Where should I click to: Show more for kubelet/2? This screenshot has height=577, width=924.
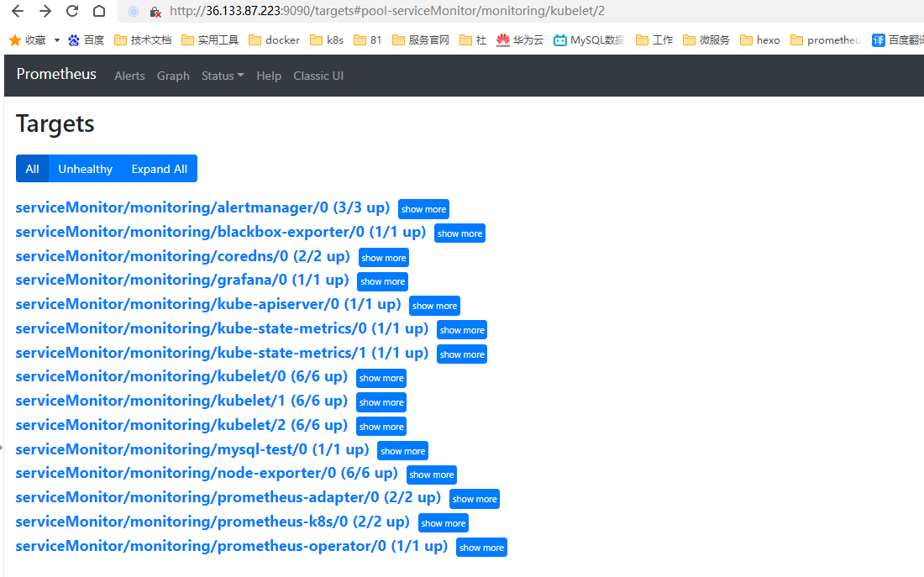point(381,426)
